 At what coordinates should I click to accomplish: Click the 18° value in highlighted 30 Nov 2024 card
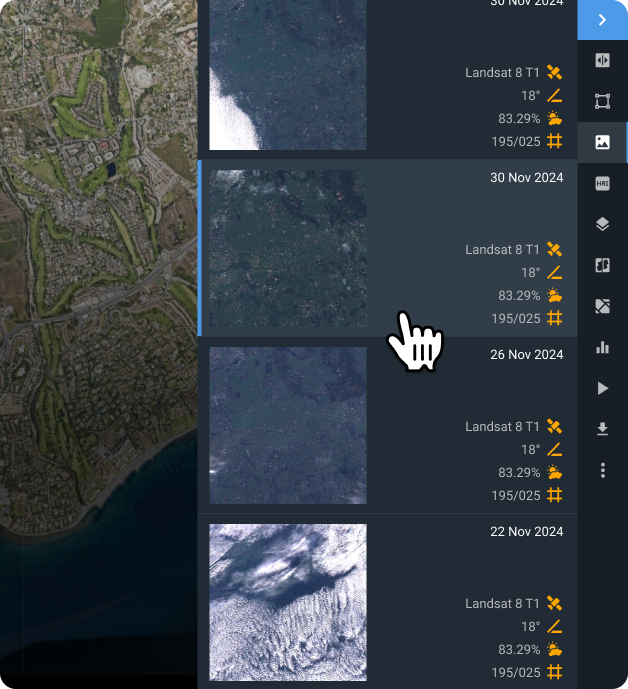[x=530, y=272]
